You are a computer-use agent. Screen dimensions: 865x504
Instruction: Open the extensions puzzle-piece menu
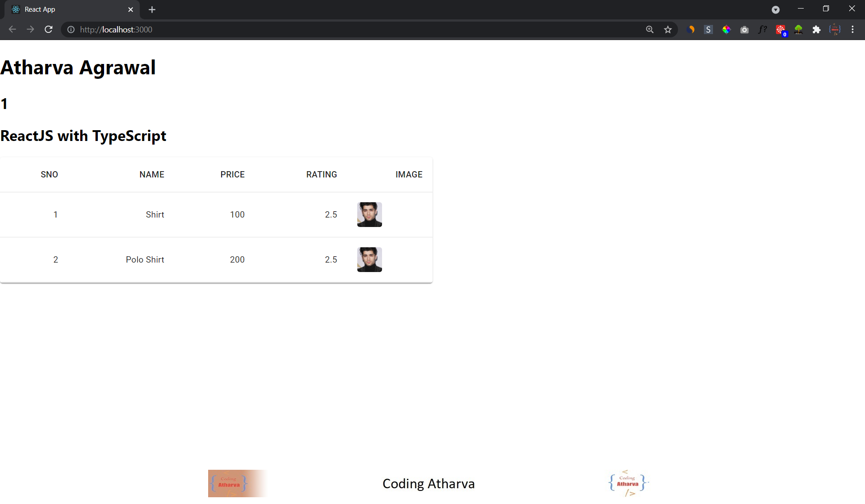[x=817, y=29]
